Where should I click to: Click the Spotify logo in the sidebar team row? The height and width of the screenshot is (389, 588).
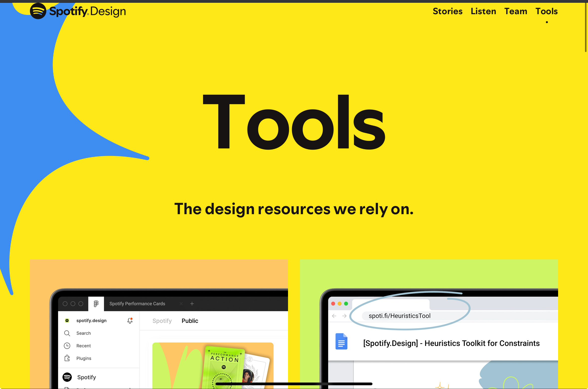coord(67,377)
